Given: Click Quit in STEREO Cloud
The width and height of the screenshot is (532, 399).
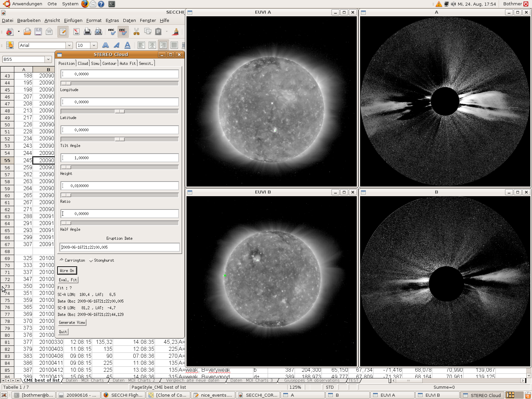Looking at the screenshot, I should point(63,332).
